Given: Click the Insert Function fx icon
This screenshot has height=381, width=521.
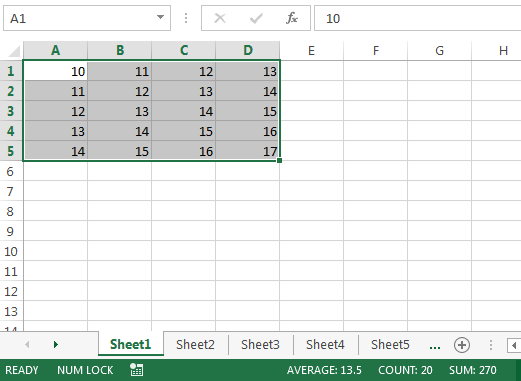Looking at the screenshot, I should tap(292, 18).
